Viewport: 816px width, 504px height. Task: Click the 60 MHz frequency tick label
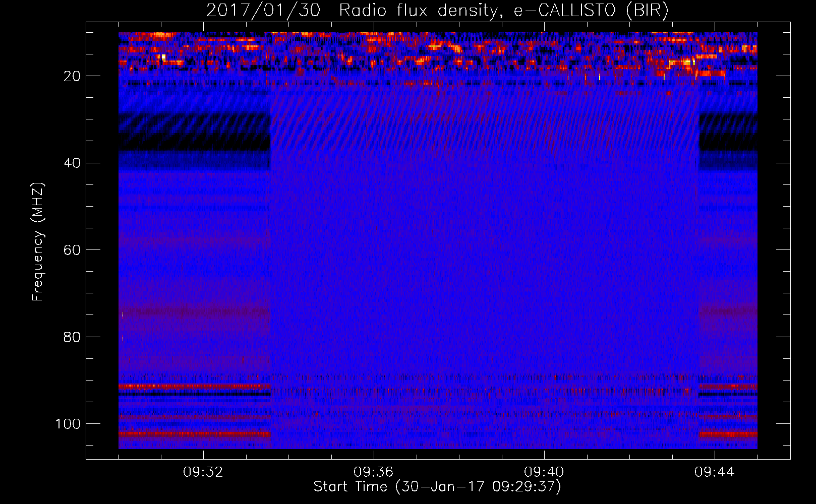(x=73, y=250)
